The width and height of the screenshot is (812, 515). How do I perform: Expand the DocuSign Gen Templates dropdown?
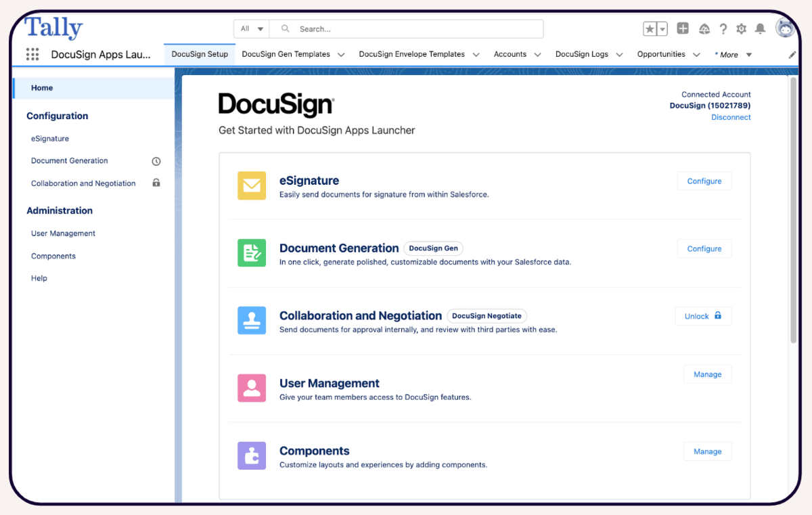(x=341, y=53)
